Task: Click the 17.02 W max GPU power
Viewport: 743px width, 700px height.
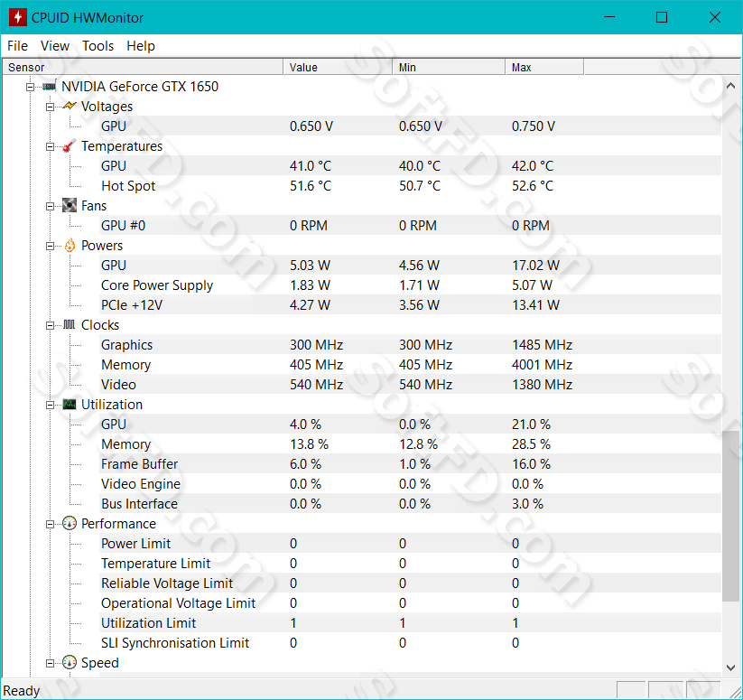Action: point(535,266)
